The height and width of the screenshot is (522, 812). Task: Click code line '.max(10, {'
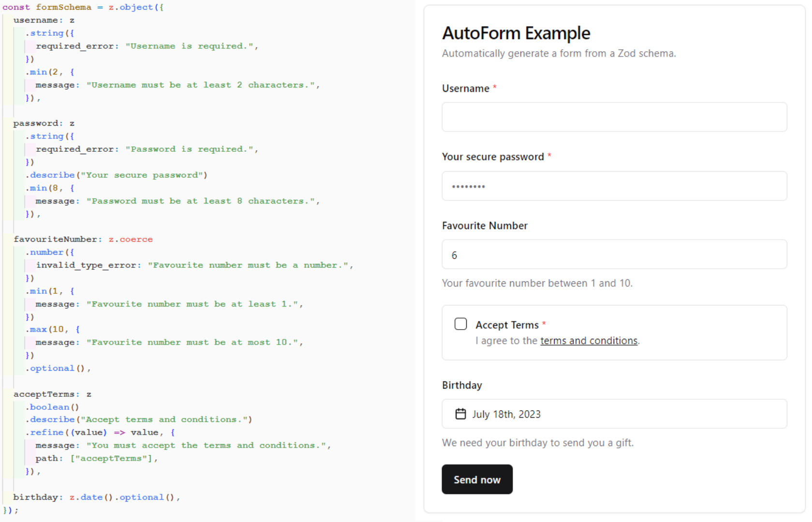(53, 330)
